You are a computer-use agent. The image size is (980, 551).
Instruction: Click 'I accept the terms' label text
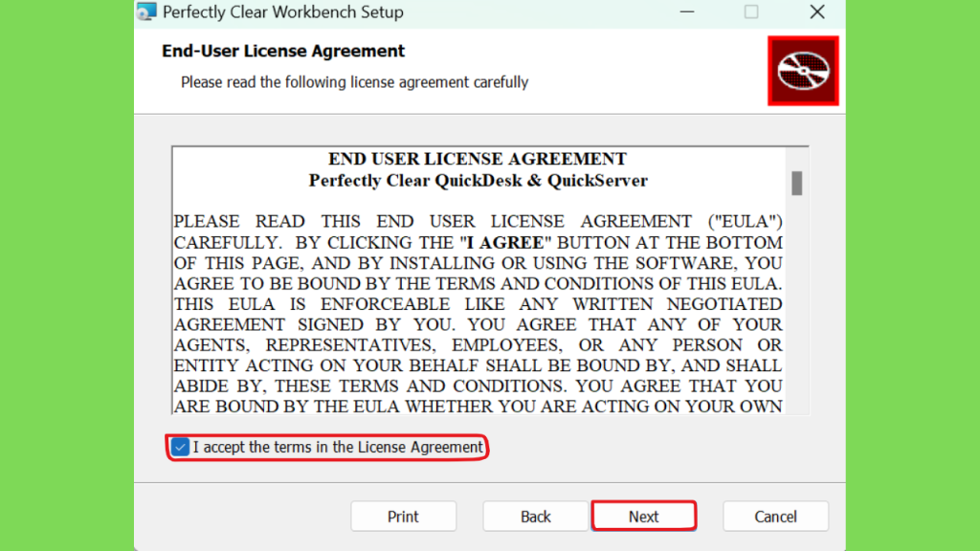pyautogui.click(x=338, y=448)
